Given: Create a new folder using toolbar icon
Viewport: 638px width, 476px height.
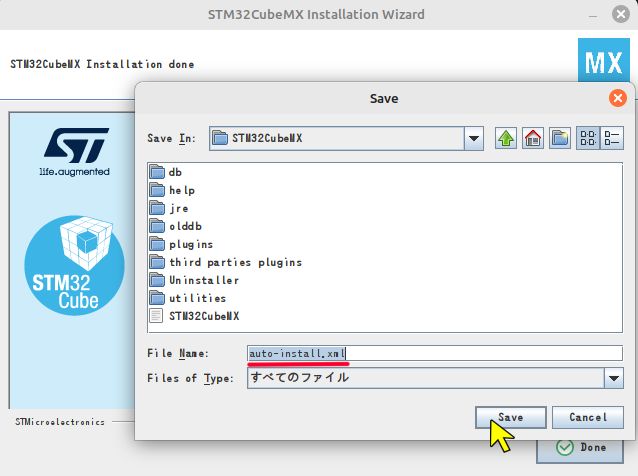Looking at the screenshot, I should pos(559,138).
